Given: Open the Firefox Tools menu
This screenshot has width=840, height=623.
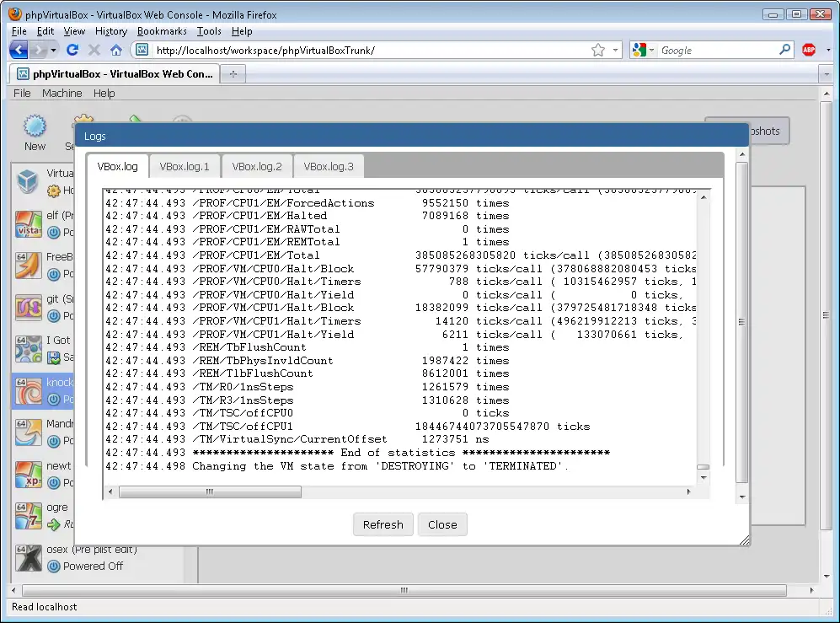Looking at the screenshot, I should pyautogui.click(x=209, y=31).
